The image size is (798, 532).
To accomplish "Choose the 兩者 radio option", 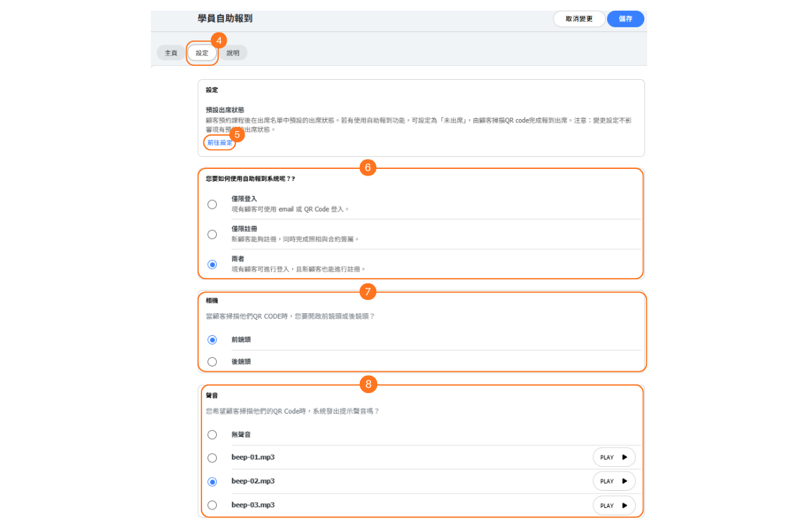I will [x=212, y=264].
